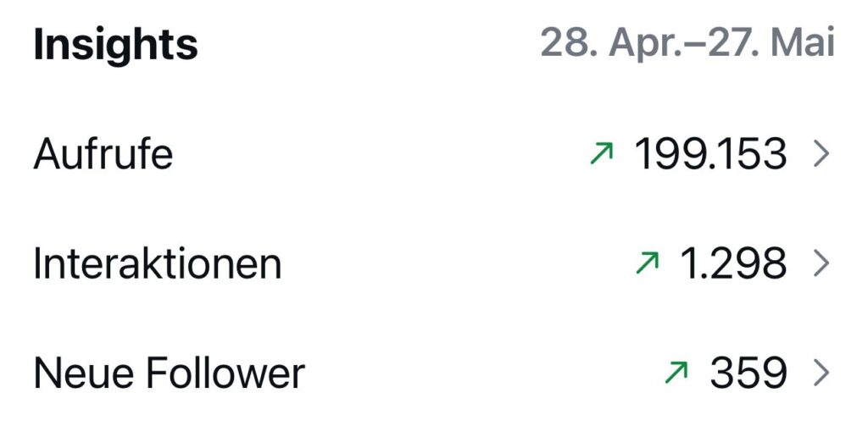Click the 1.298 interactions value
The height and width of the screenshot is (437, 868).
click(x=733, y=263)
